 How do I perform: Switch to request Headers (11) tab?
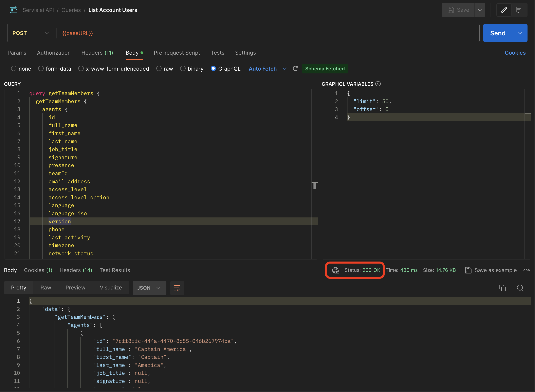[x=97, y=53]
